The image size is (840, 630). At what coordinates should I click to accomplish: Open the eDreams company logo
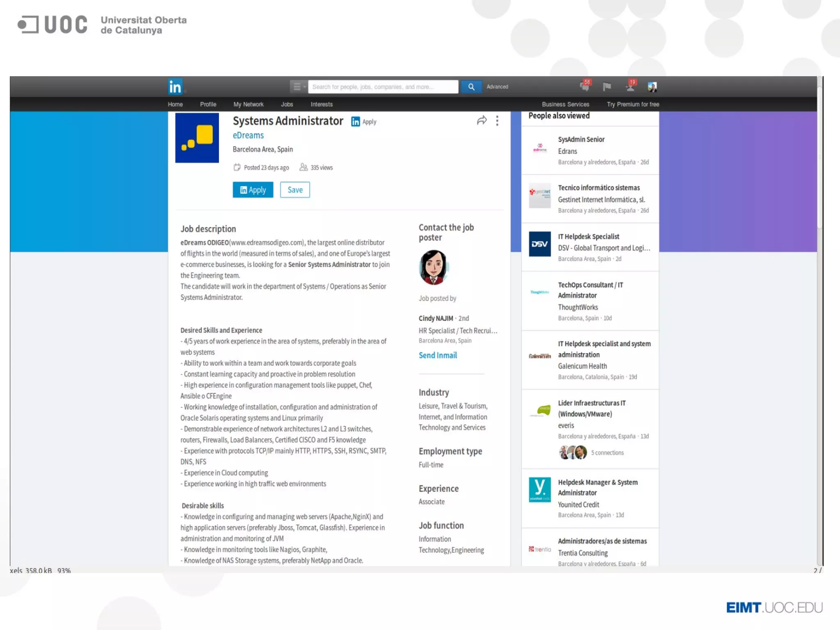tap(197, 138)
